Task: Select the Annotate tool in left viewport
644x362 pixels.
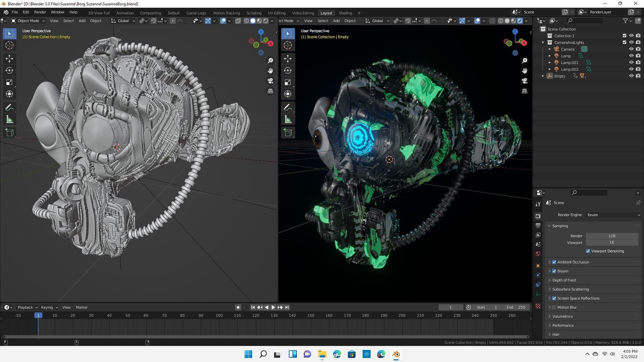Action: point(9,108)
